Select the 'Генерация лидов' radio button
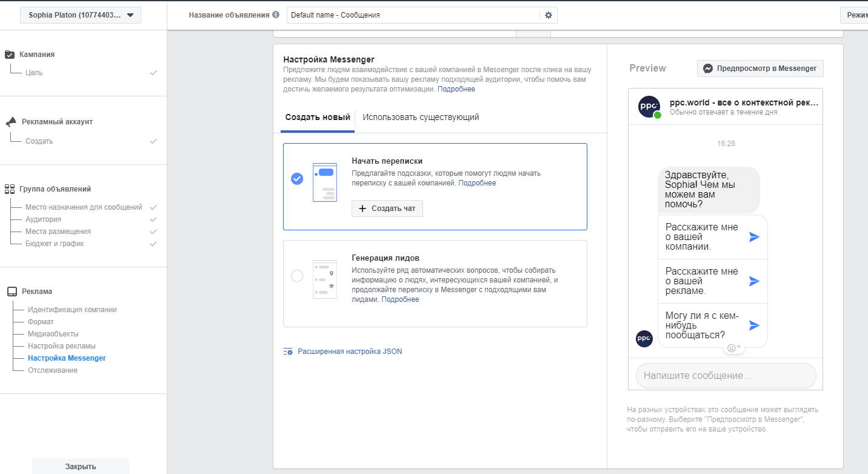This screenshot has width=868, height=474. [297, 276]
